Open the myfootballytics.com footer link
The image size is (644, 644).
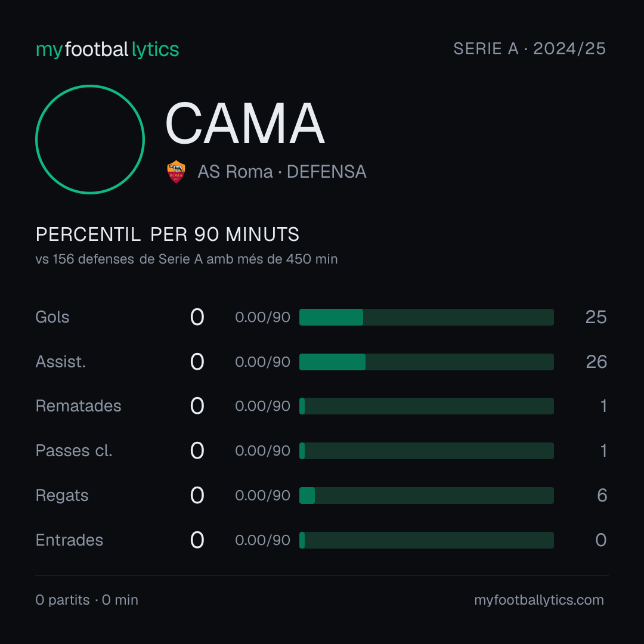[539, 600]
